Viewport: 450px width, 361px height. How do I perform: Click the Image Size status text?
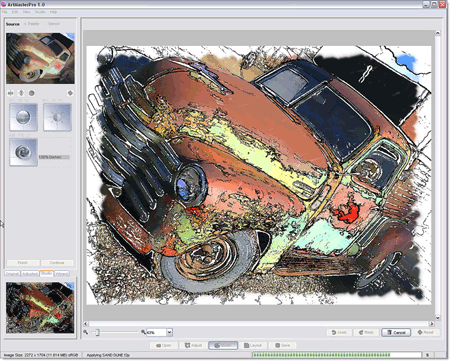click(42, 355)
